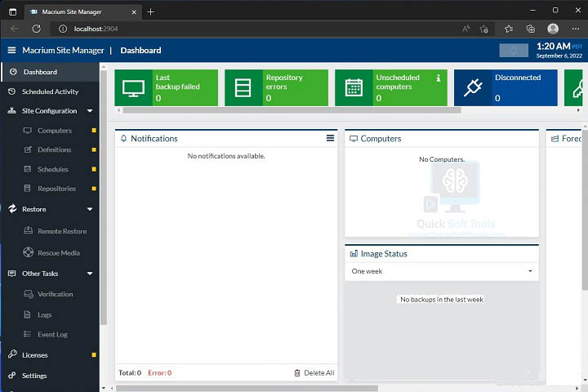Open Repositories in the sidebar

pyautogui.click(x=56, y=189)
